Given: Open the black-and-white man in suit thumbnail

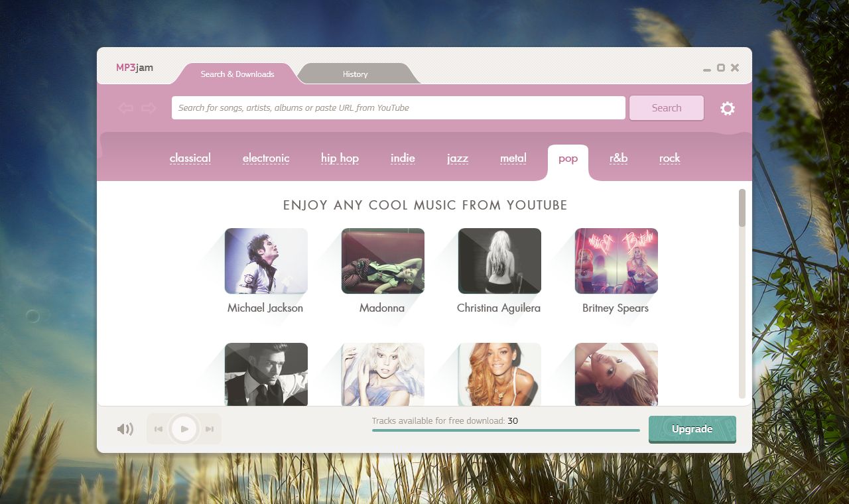Looking at the screenshot, I should pyautogui.click(x=266, y=374).
